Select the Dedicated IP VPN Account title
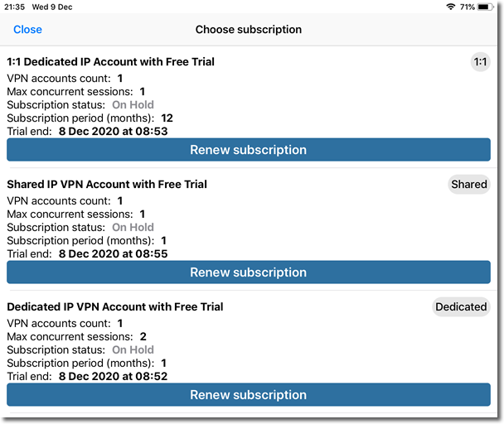Screen dimensions: 504x424 pos(115,306)
